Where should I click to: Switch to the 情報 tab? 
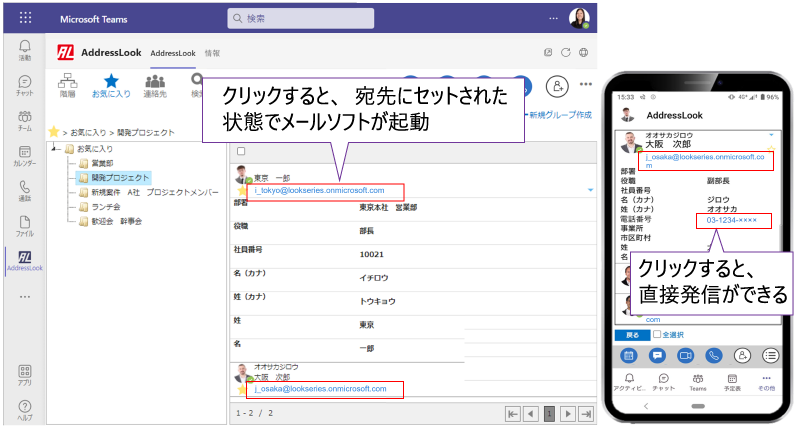click(212, 52)
